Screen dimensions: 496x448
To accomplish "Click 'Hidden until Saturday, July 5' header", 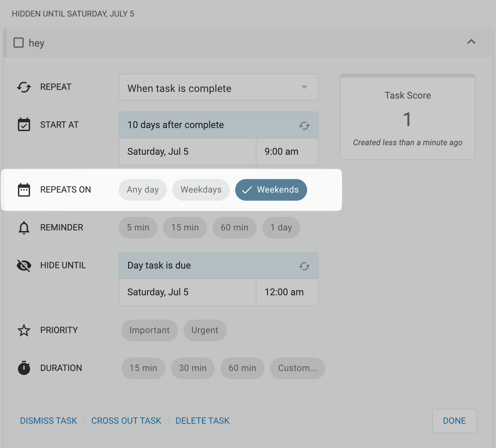I will [73, 14].
